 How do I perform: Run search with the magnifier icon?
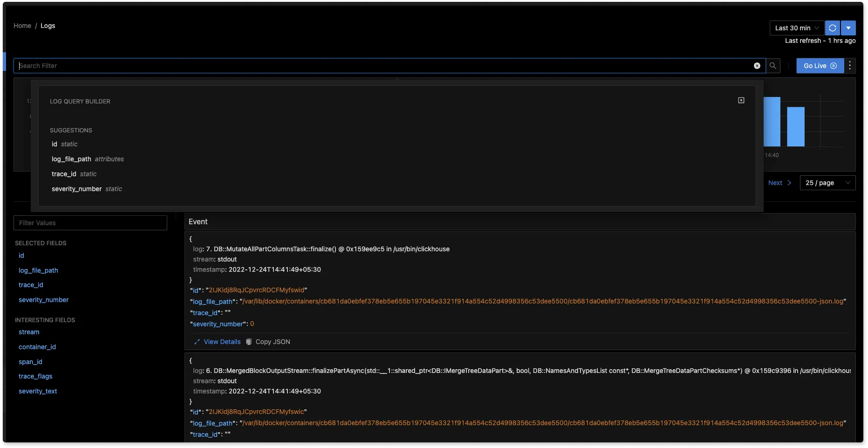coord(773,66)
